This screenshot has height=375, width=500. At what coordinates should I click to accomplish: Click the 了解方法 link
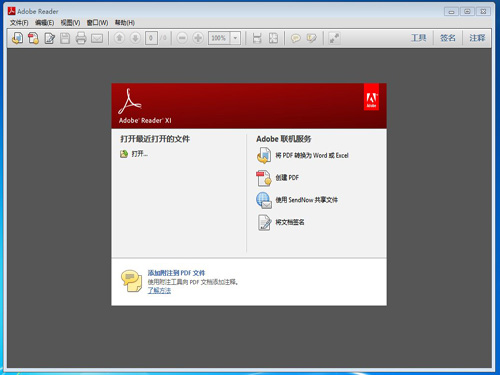tap(159, 290)
